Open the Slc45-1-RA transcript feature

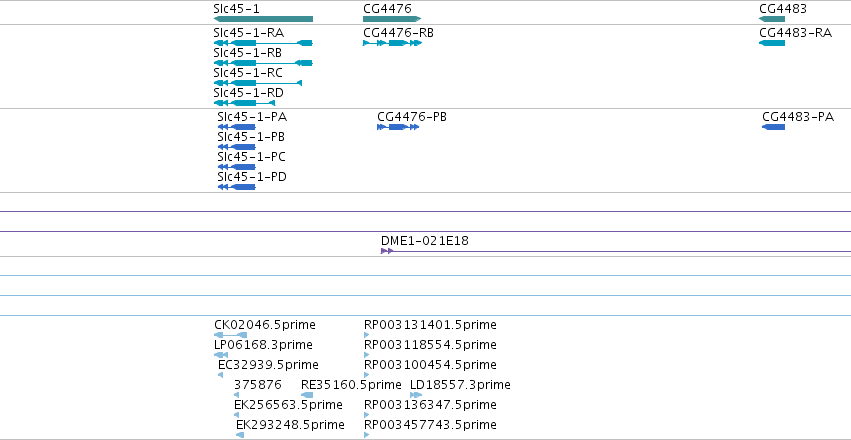point(263,43)
